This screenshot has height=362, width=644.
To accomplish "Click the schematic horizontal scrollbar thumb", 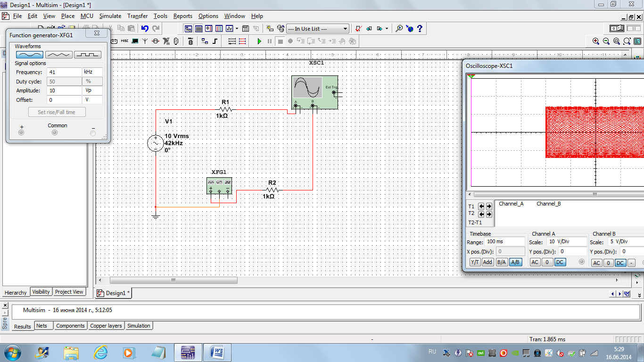I will [x=173, y=280].
